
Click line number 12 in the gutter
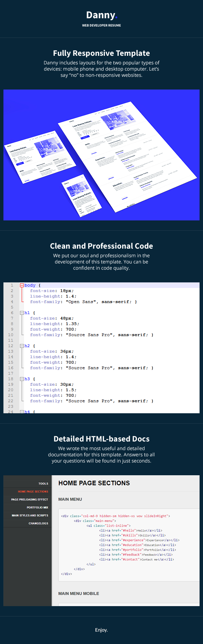pos(11,346)
